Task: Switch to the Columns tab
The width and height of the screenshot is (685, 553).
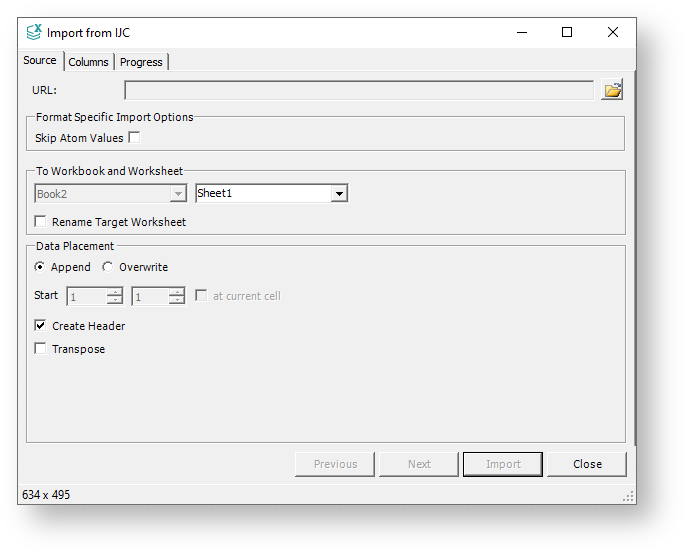Action: [x=88, y=62]
